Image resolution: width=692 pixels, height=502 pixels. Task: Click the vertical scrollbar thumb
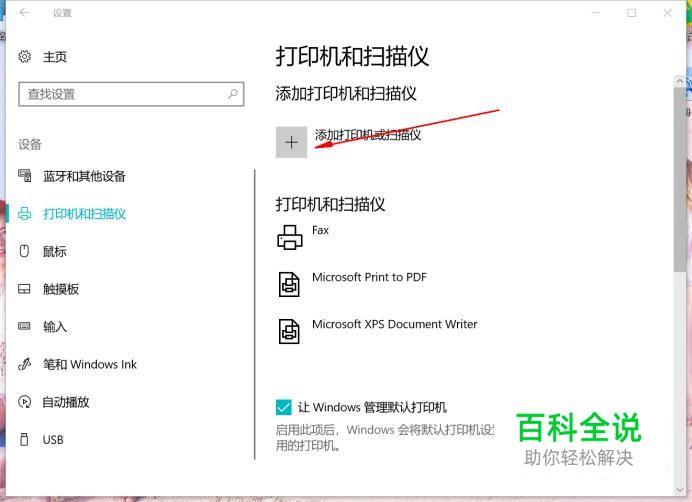pyautogui.click(x=680, y=179)
